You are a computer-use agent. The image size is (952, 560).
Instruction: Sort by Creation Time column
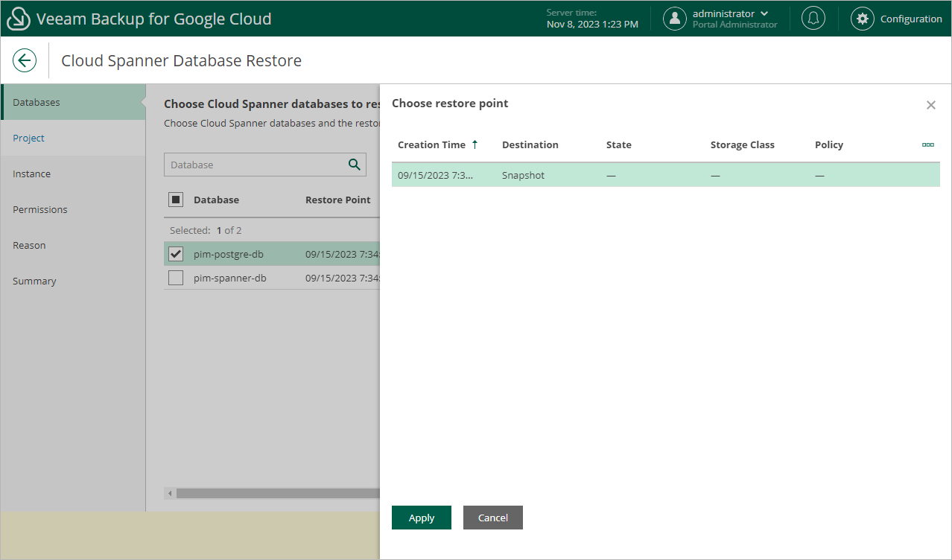[x=432, y=144]
